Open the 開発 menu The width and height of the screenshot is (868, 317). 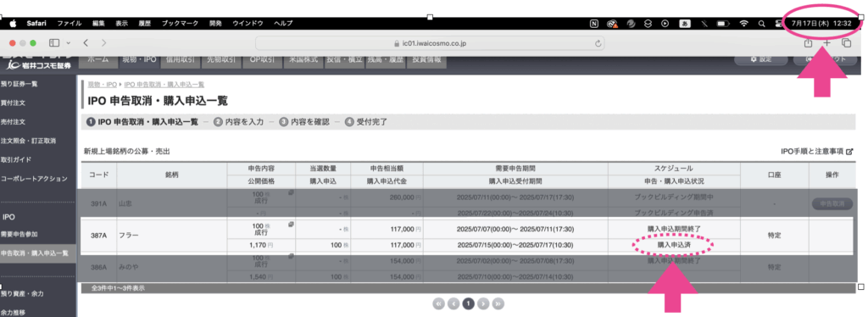(x=215, y=23)
